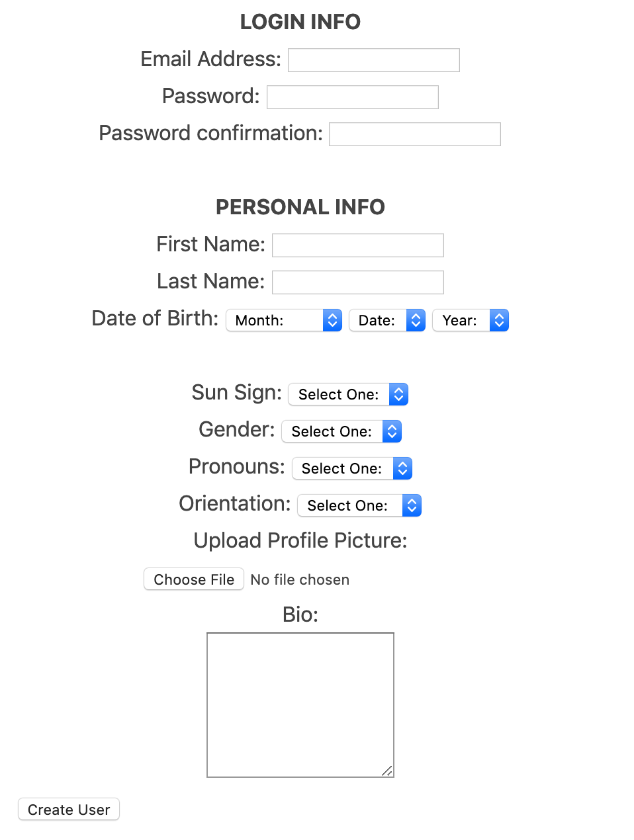The width and height of the screenshot is (634, 840).
Task: Open the Sun Sign select menu
Action: [347, 395]
